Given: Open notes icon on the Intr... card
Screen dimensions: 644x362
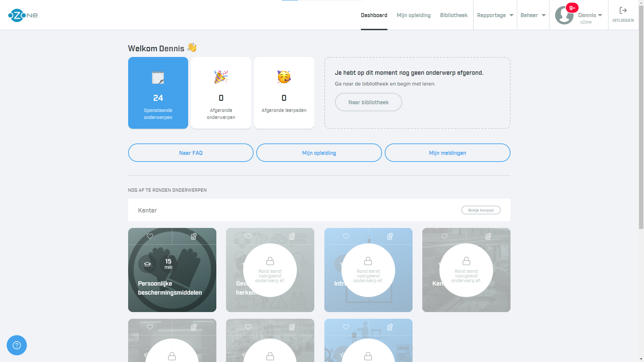Looking at the screenshot, I should click(x=390, y=236).
